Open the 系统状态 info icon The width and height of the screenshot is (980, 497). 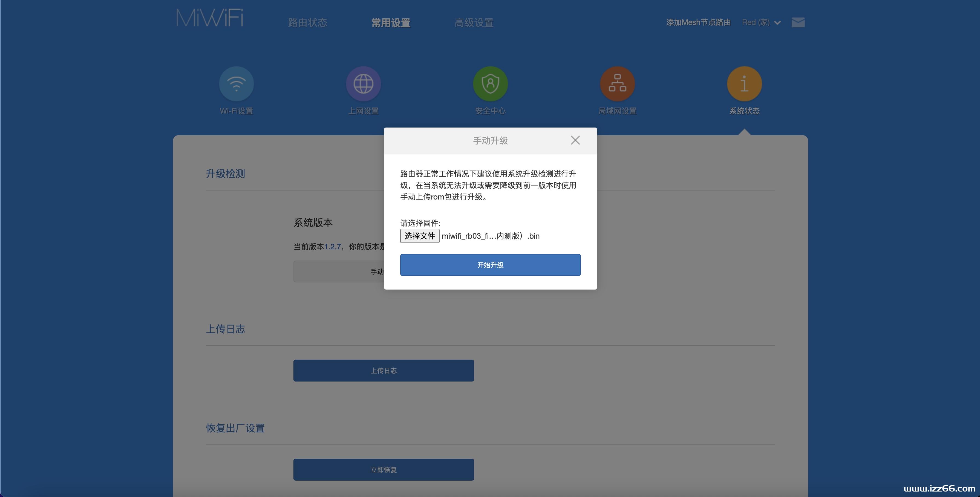pos(745,84)
